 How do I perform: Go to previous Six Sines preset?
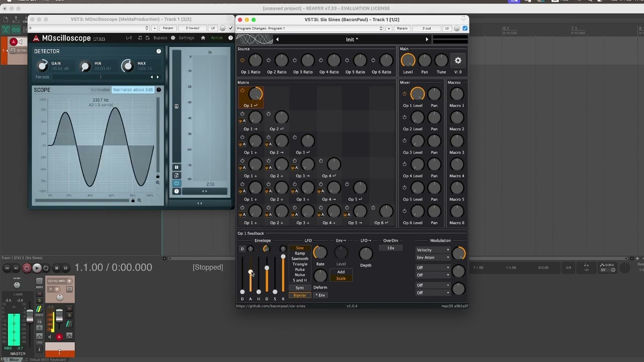(277, 39)
